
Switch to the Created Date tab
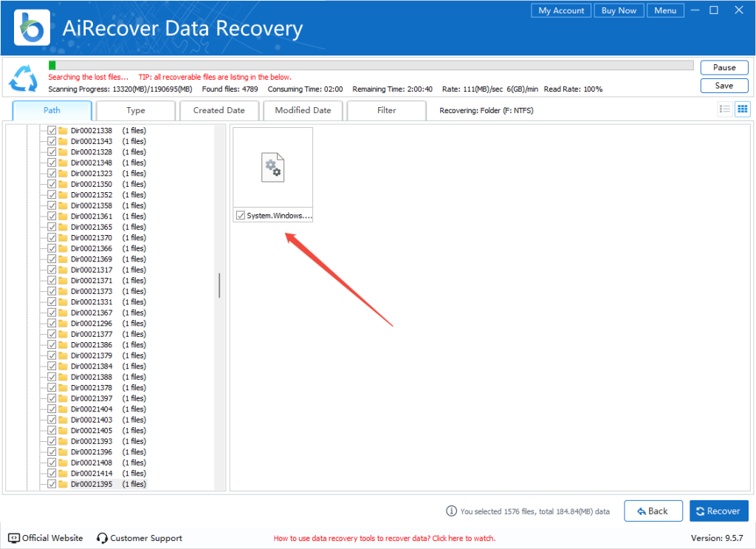tap(219, 110)
